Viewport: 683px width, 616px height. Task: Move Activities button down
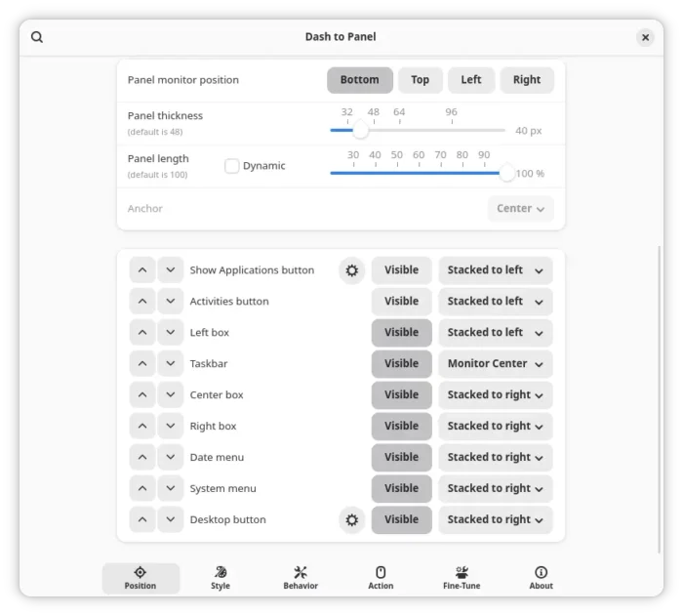[171, 302]
